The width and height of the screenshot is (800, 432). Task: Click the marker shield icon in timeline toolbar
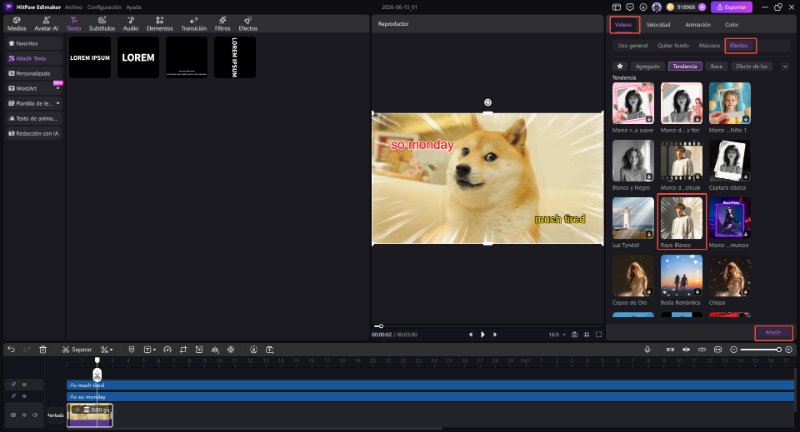(x=131, y=349)
